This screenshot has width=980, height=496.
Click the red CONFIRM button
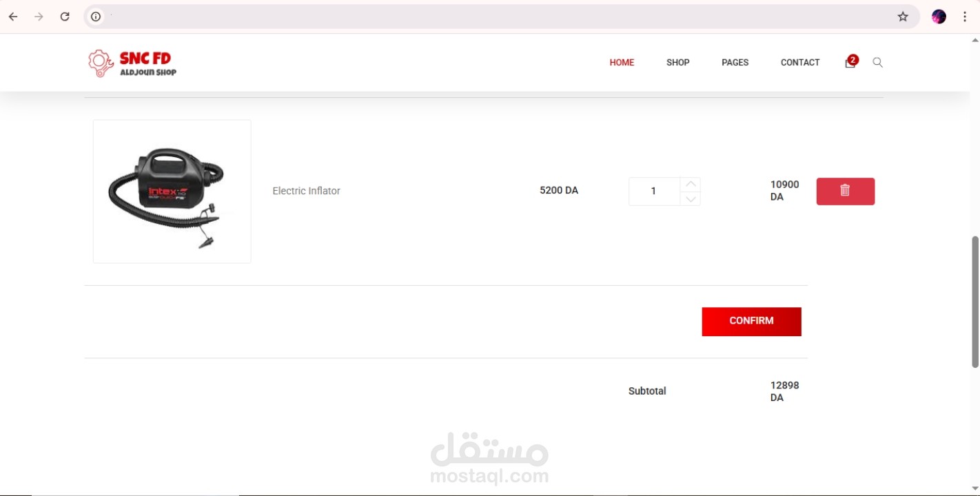click(752, 322)
